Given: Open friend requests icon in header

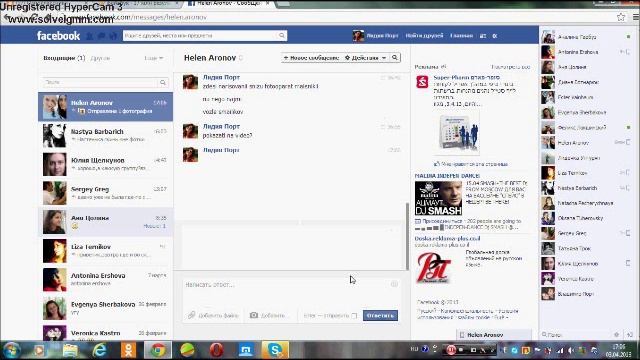Looking at the screenshot, I should (89, 36).
